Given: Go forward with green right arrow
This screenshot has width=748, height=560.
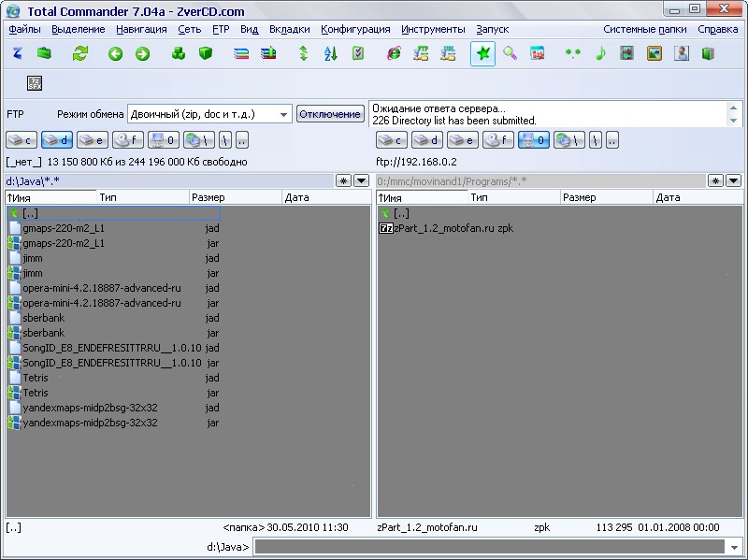Looking at the screenshot, I should click(x=142, y=53).
